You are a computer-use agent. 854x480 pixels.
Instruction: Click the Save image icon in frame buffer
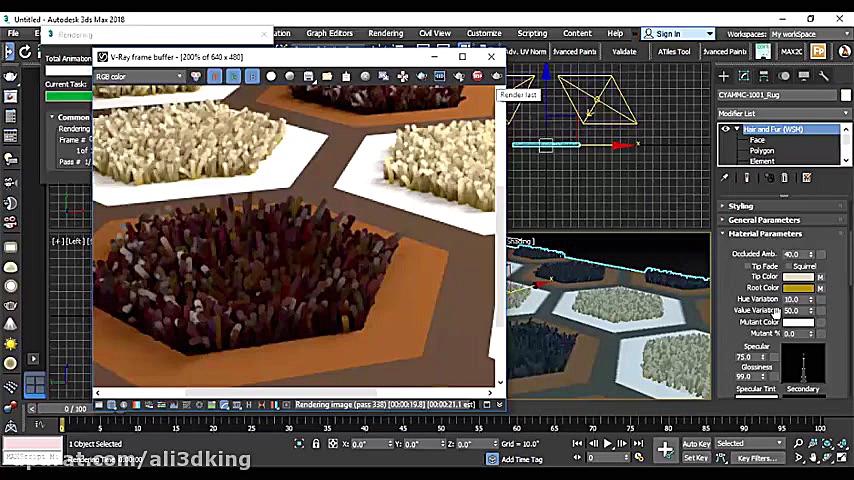(x=309, y=77)
